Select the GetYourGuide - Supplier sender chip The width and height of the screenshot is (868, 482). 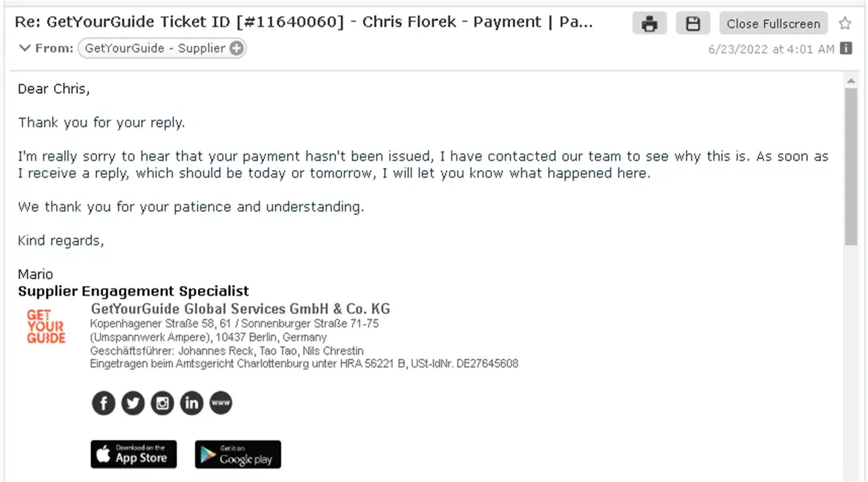click(x=155, y=48)
